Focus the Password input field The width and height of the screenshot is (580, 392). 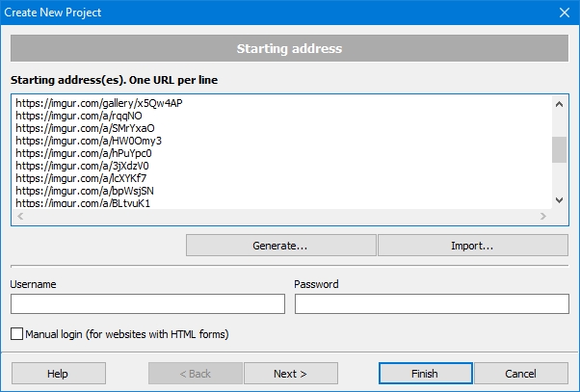click(432, 303)
